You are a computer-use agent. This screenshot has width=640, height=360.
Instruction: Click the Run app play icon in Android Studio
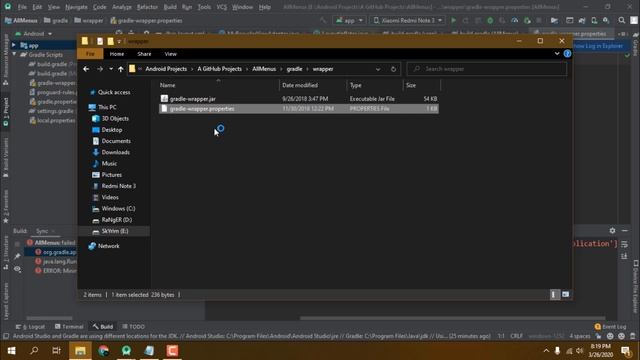[453, 20]
